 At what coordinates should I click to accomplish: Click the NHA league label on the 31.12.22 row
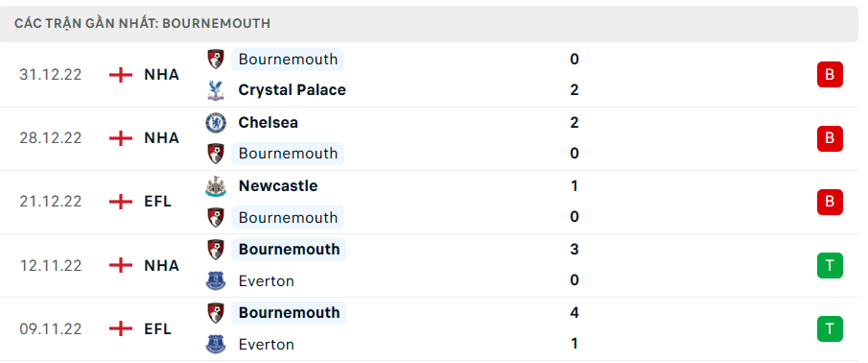pyautogui.click(x=162, y=75)
